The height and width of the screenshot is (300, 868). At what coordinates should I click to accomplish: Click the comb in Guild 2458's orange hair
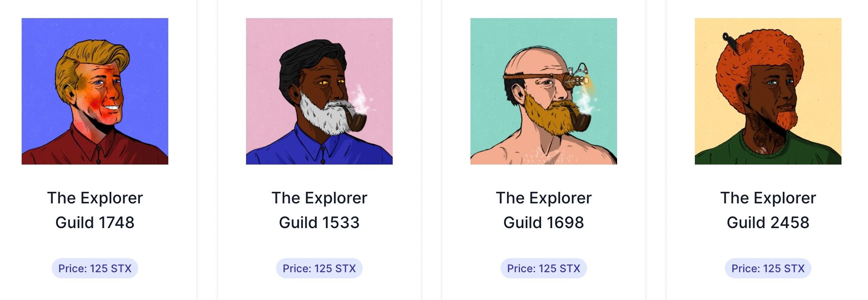[730, 44]
